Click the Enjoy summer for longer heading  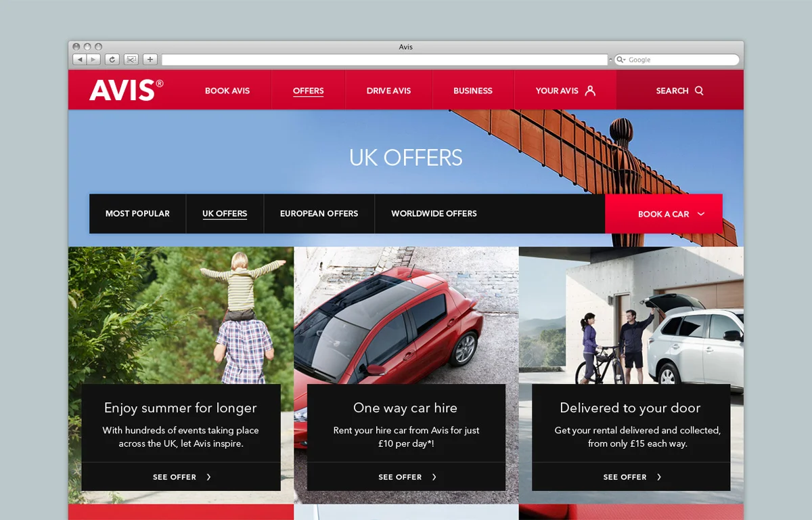click(181, 408)
